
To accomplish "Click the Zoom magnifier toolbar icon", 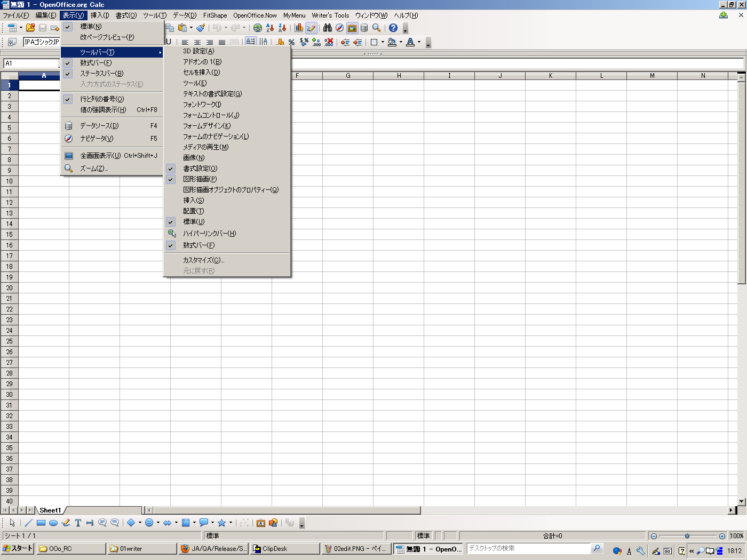I will (377, 28).
